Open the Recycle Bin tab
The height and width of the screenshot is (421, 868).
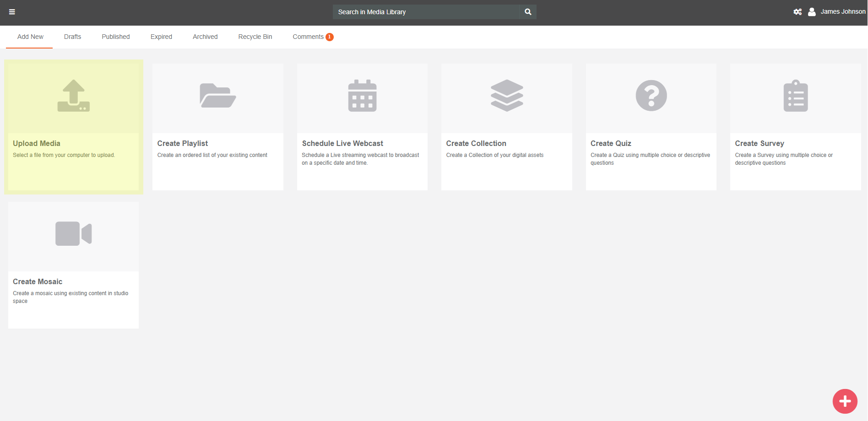[x=255, y=37]
